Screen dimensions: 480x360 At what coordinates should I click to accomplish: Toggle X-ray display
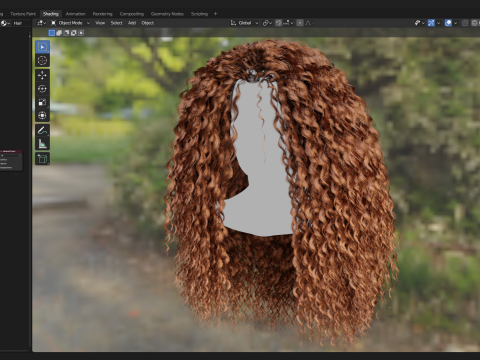[x=465, y=23]
